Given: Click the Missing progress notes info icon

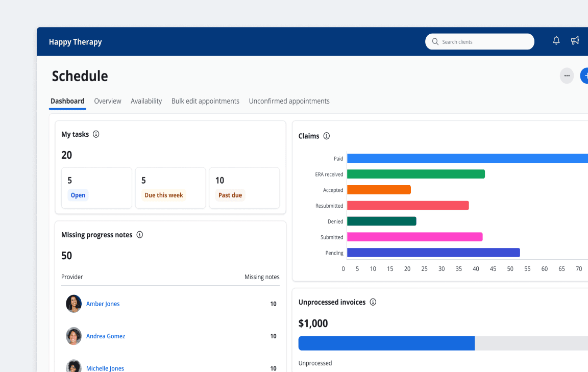Looking at the screenshot, I should (x=140, y=235).
